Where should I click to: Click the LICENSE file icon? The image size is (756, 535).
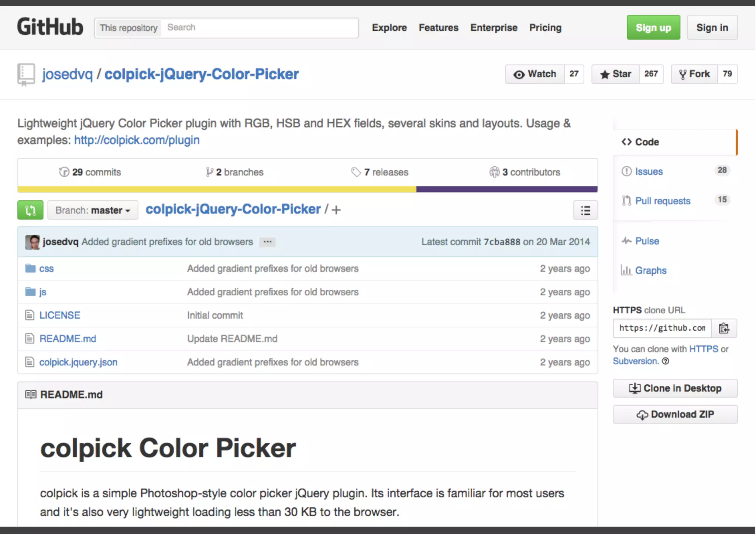tap(30, 315)
